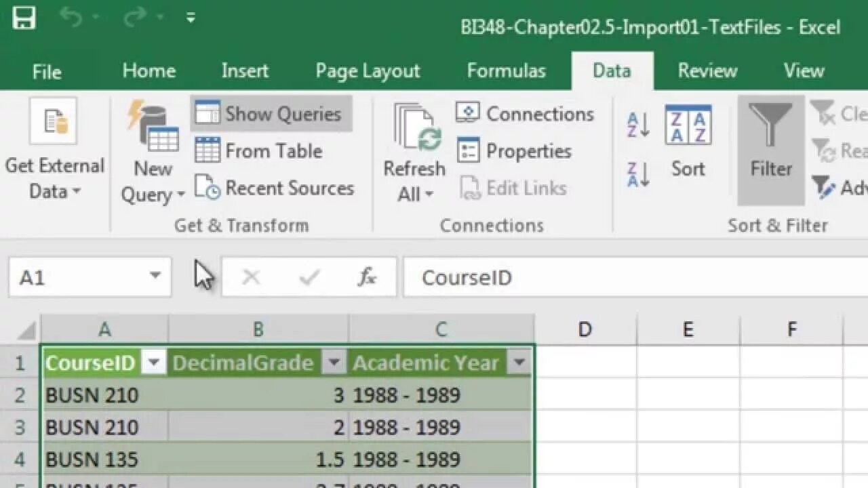Open the Academic Year filter dropdown
868x488 pixels.
coord(519,363)
